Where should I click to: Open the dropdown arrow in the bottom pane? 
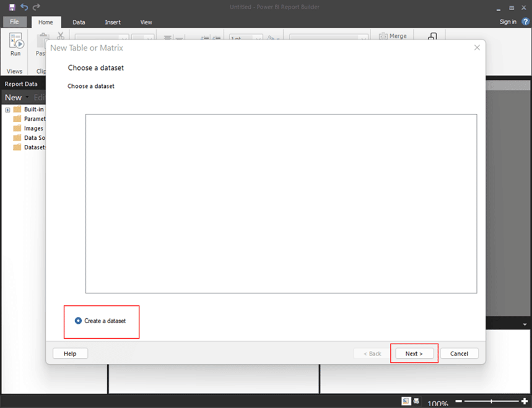click(525, 324)
